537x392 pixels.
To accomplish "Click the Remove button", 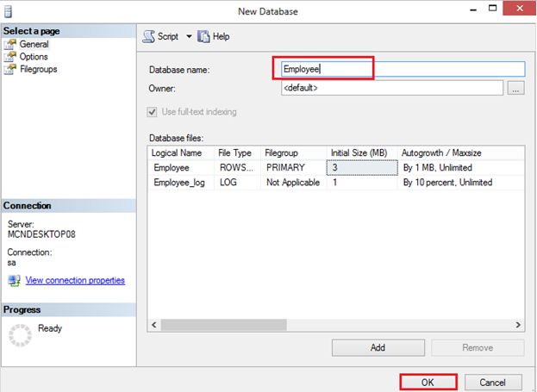I will (x=478, y=348).
